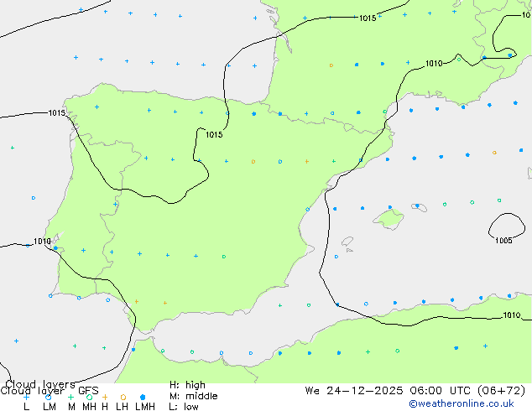Click the orange circle legend symbol above LH
Viewport: 532px width, 411px height.
tap(123, 397)
